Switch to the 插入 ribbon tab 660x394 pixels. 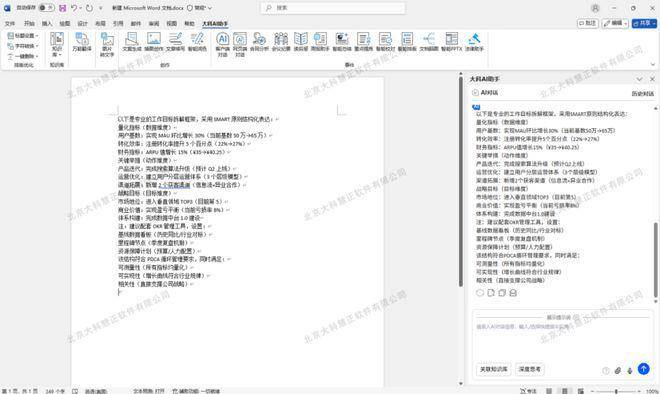[47, 24]
